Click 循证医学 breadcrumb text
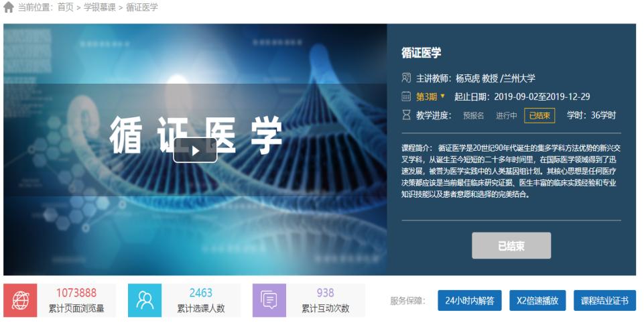The height and width of the screenshot is (327, 644). pyautogui.click(x=142, y=7)
